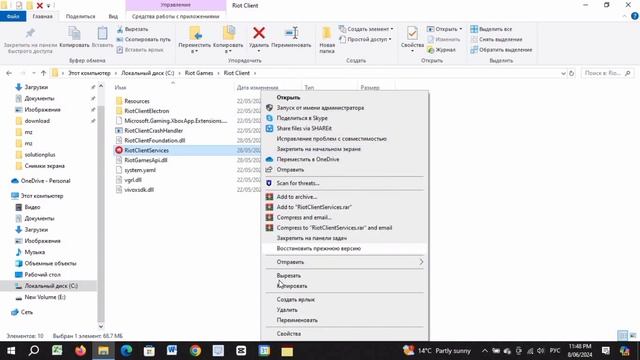The height and width of the screenshot is (360, 640).
Task: Click Скопировать путь in the ribbon
Action: click(143, 40)
